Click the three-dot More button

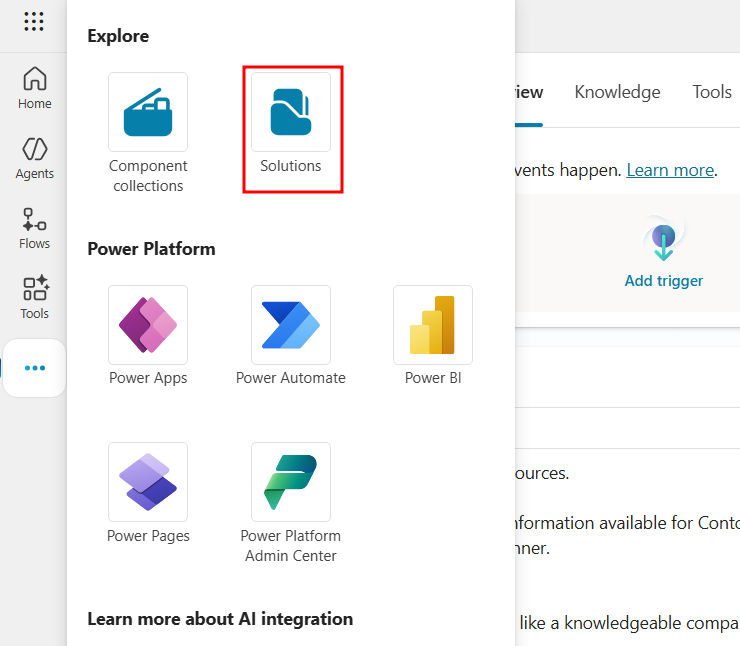click(x=34, y=368)
